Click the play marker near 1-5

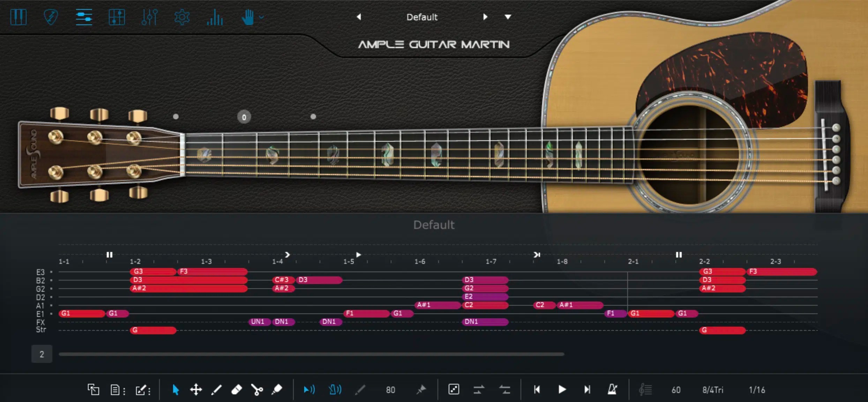(x=358, y=255)
